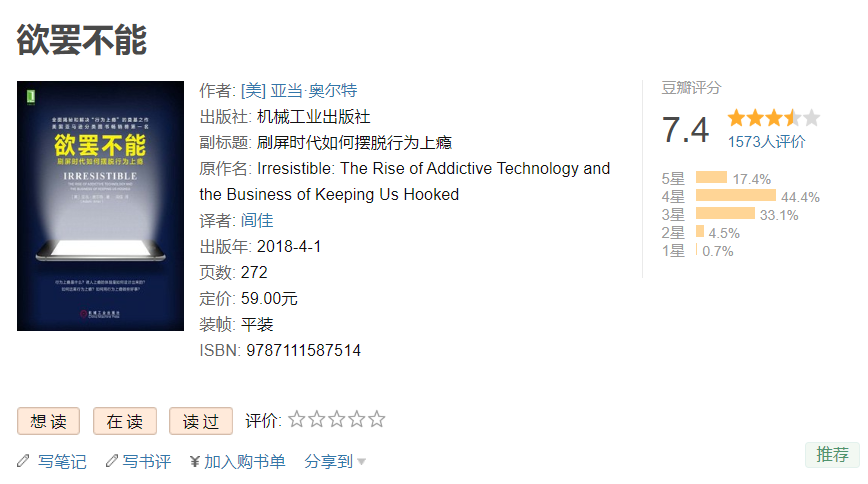Viewport: 868px width, 484px height.
Task: Rate the book with the third star
Action: [x=337, y=419]
